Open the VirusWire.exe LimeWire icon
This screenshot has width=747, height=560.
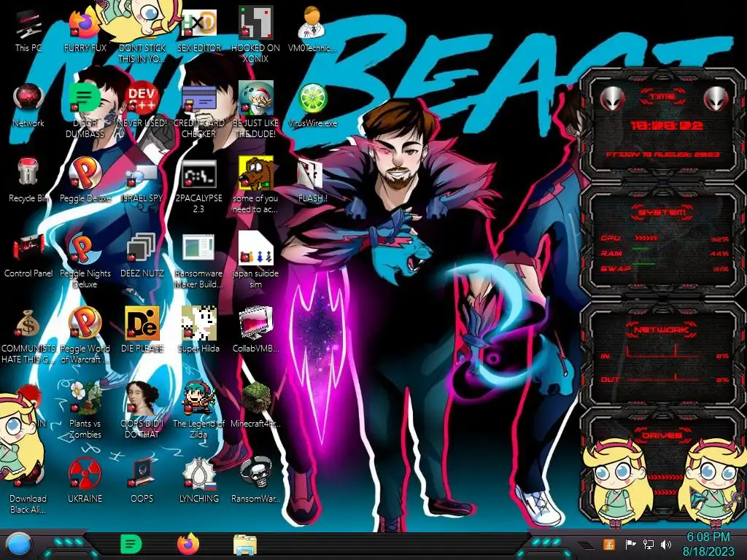click(312, 98)
